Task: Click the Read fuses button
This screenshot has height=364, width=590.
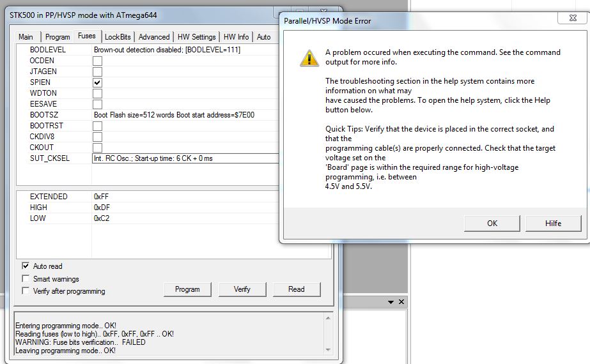Action: [x=297, y=289]
